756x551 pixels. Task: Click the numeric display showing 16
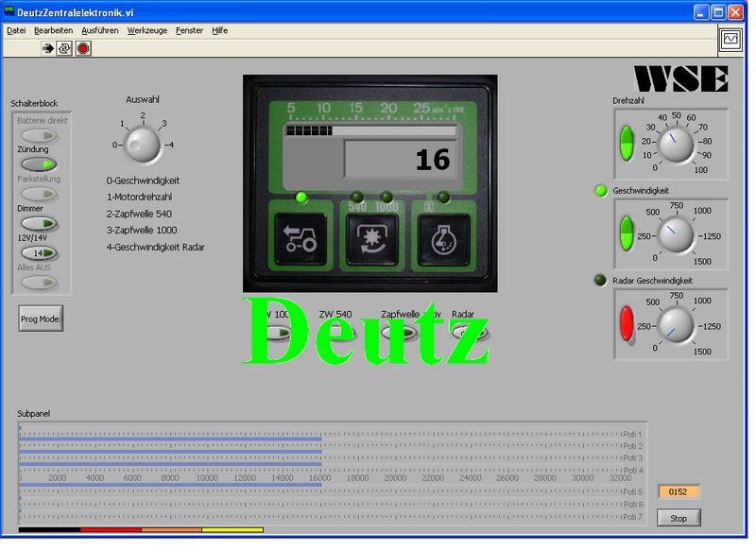(x=400, y=160)
